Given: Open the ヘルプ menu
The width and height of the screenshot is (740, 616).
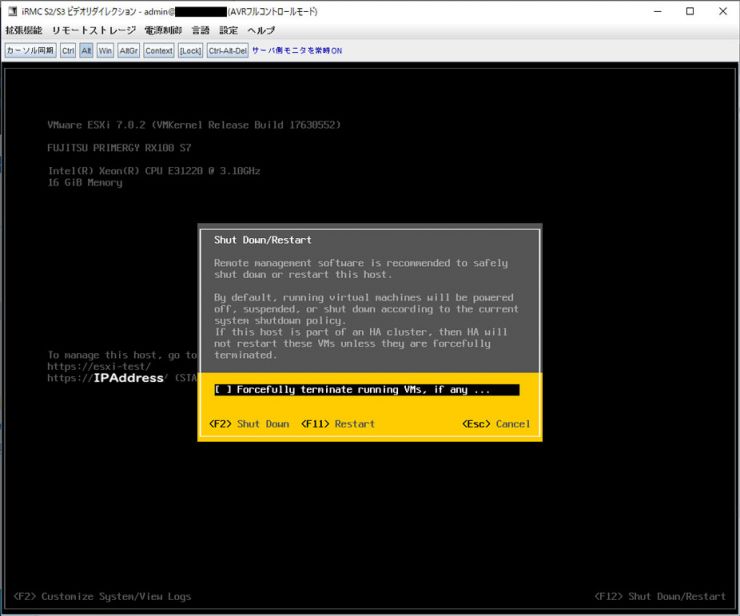Looking at the screenshot, I should click(261, 31).
